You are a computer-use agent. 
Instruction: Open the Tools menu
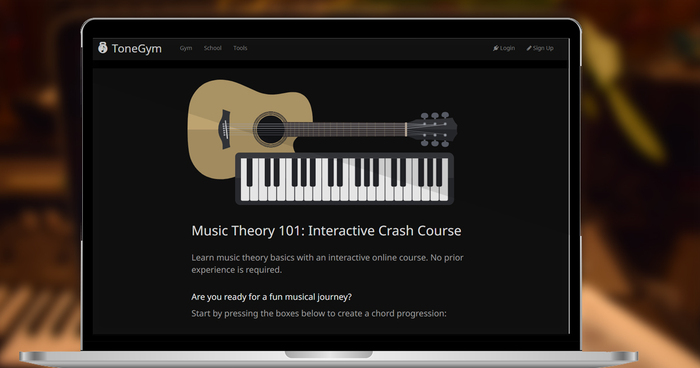[240, 48]
